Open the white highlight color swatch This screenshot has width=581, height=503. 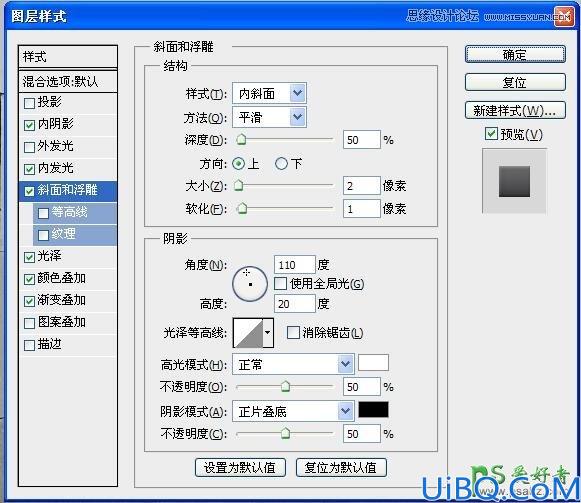pos(373,363)
